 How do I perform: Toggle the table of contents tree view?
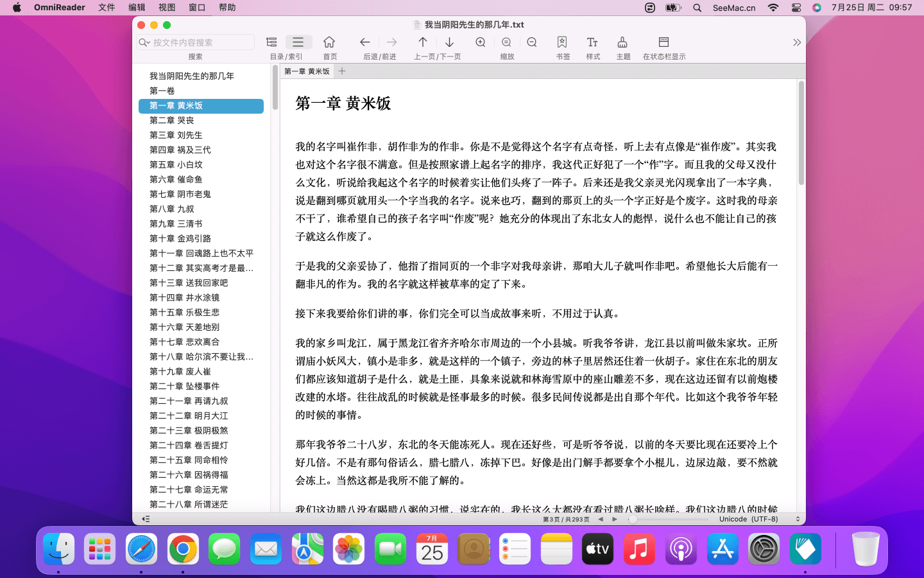point(271,42)
